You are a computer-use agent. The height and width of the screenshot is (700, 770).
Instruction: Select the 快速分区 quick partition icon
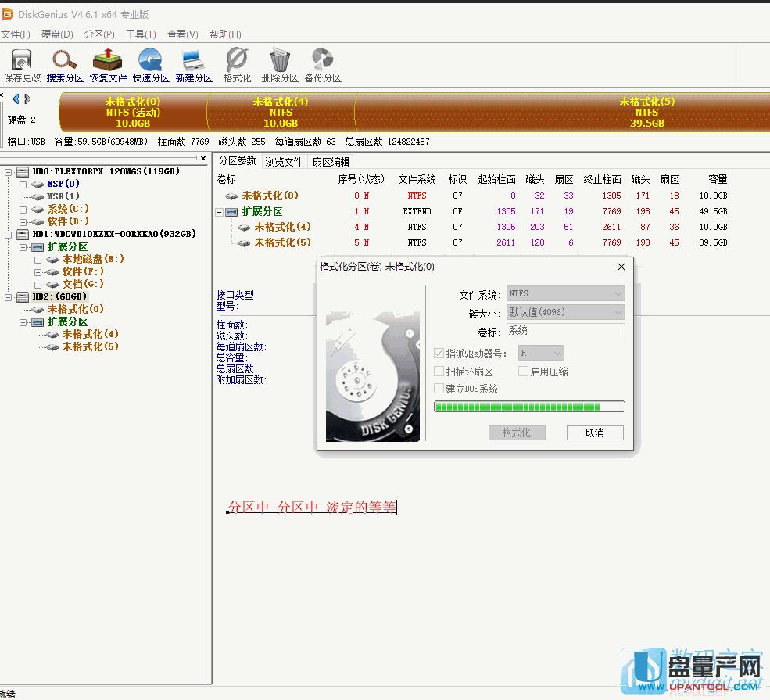pyautogui.click(x=151, y=65)
